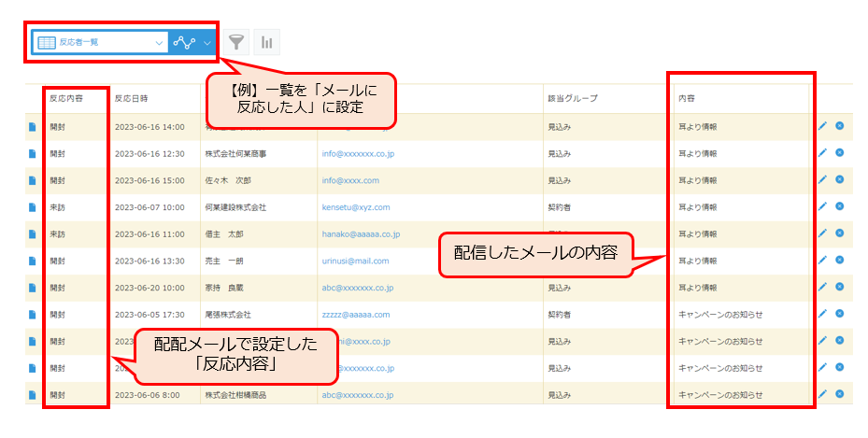Edit the 借主 太郎 record with pencil
Image resolution: width=868 pixels, height=438 pixels.
822,233
